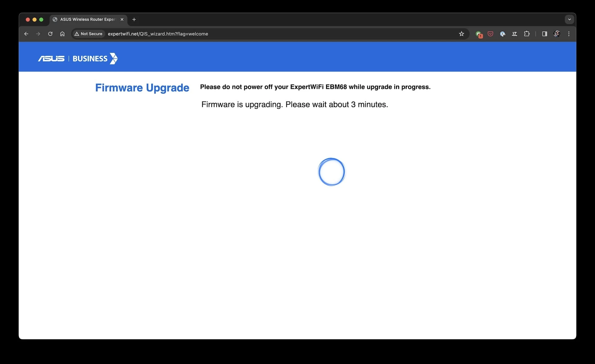This screenshot has height=364, width=595.
Task: Open the Chrome three-dot menu
Action: [x=569, y=34]
